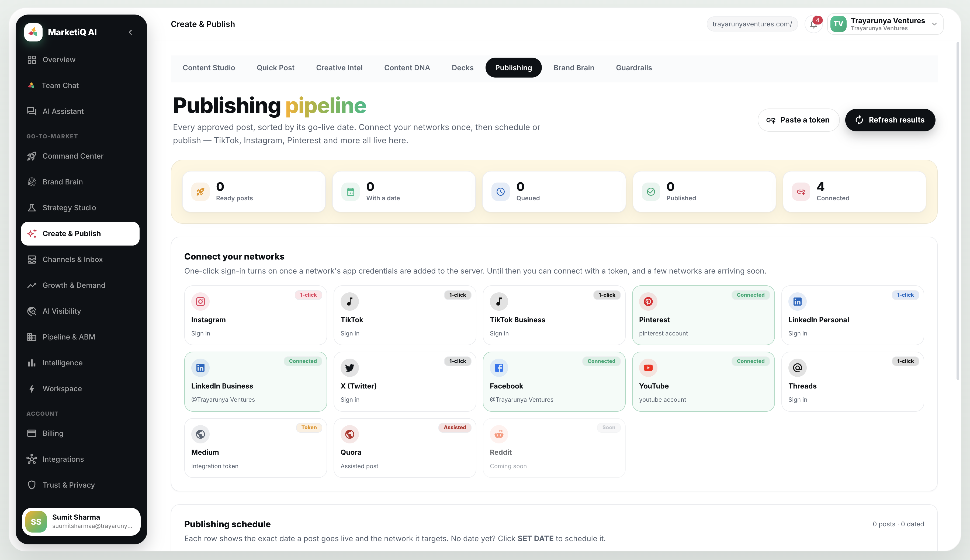Click the Threads network icon
The height and width of the screenshot is (560, 970).
797,368
